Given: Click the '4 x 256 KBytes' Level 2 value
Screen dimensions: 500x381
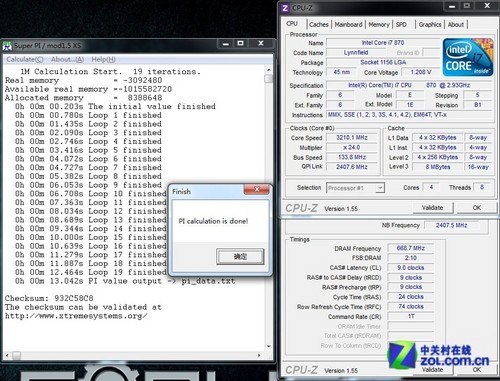Looking at the screenshot, I should pos(438,157).
